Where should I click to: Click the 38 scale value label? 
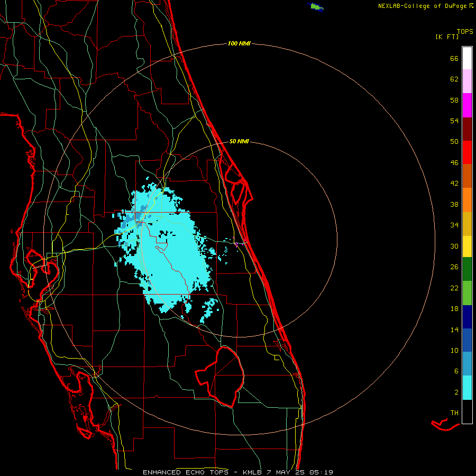tap(454, 205)
